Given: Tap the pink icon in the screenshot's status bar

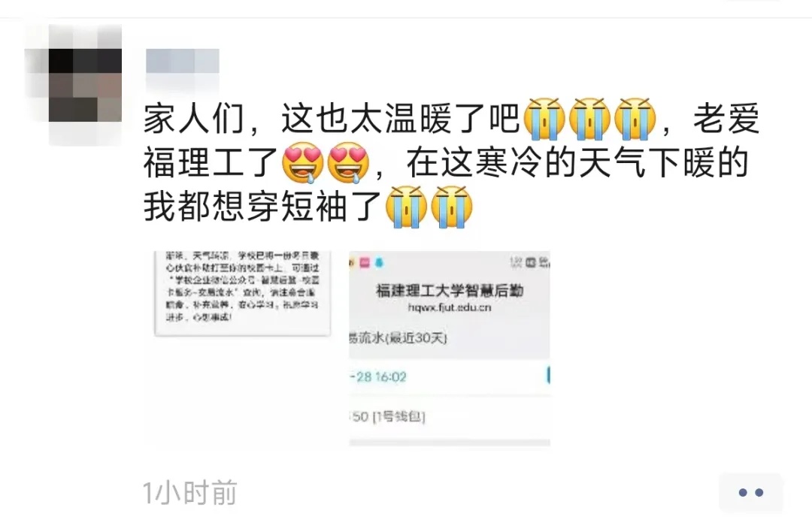Looking at the screenshot, I should [365, 263].
